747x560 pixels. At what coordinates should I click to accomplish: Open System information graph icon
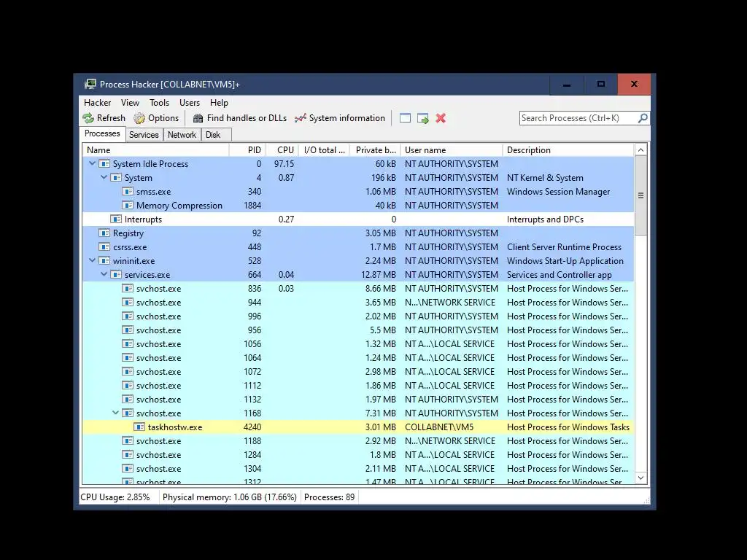pyautogui.click(x=300, y=118)
